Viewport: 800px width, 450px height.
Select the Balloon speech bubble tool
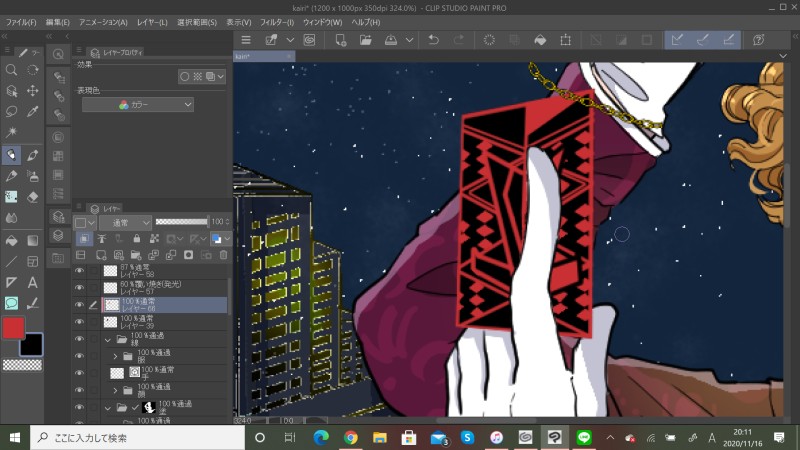click(11, 303)
